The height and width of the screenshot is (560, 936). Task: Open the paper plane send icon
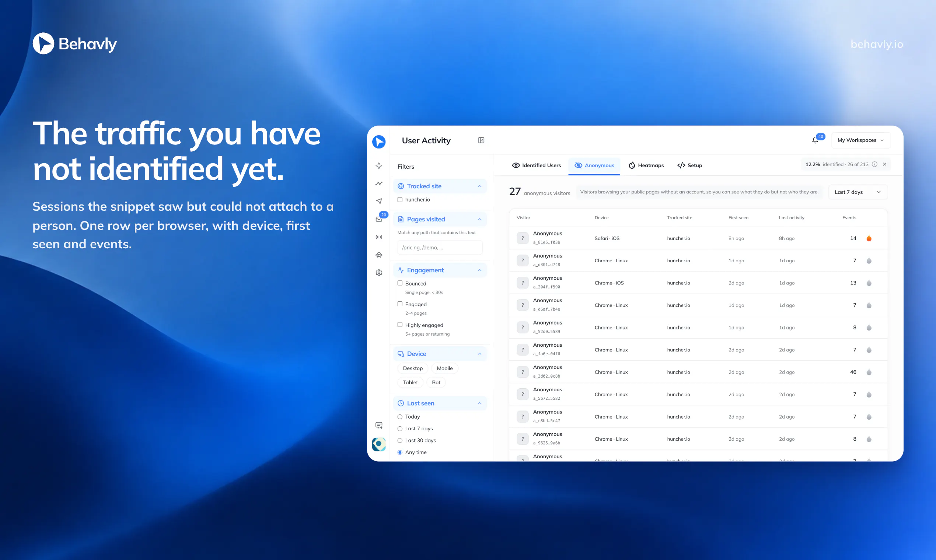[x=379, y=201]
